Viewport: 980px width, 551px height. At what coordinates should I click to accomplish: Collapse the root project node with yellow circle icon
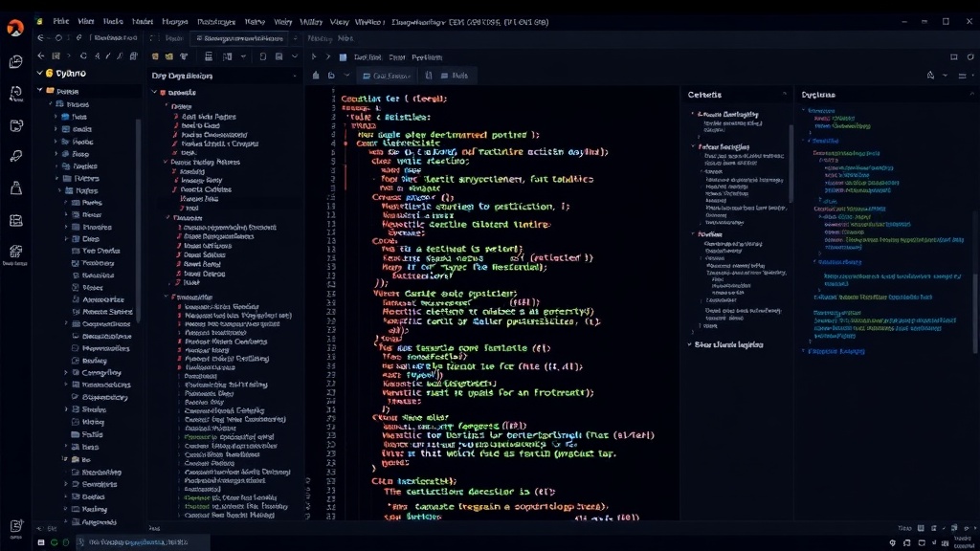coord(40,73)
